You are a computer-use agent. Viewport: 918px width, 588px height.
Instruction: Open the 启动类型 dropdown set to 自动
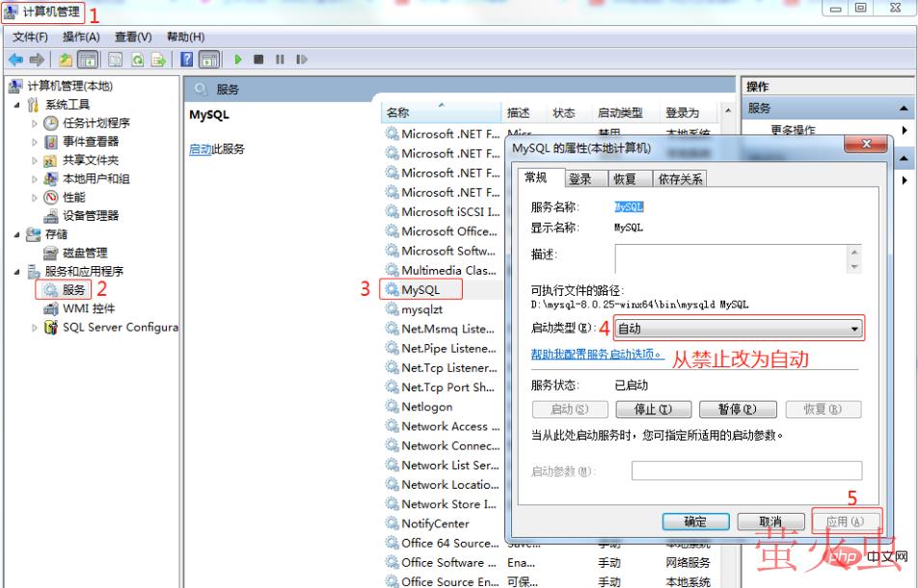point(738,329)
